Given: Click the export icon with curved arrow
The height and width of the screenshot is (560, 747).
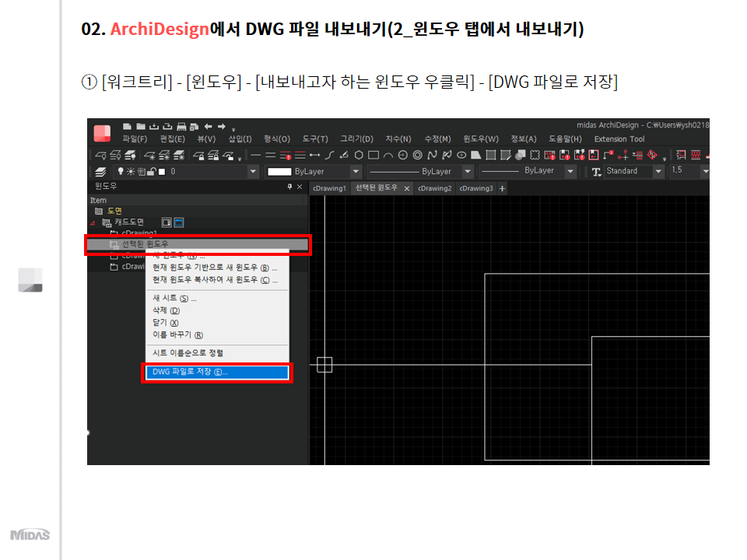Looking at the screenshot, I should [167, 127].
